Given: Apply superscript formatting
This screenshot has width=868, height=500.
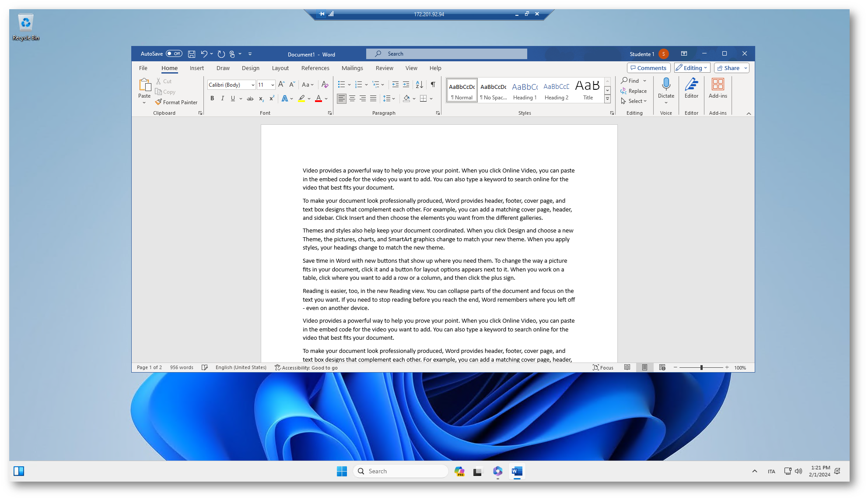Looking at the screenshot, I should pyautogui.click(x=272, y=99).
